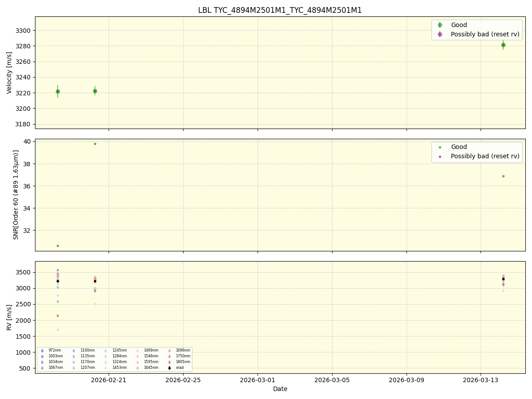Click the 'RV [m/s]' axis label
The height and width of the screenshot is (399, 532).
[9, 317]
